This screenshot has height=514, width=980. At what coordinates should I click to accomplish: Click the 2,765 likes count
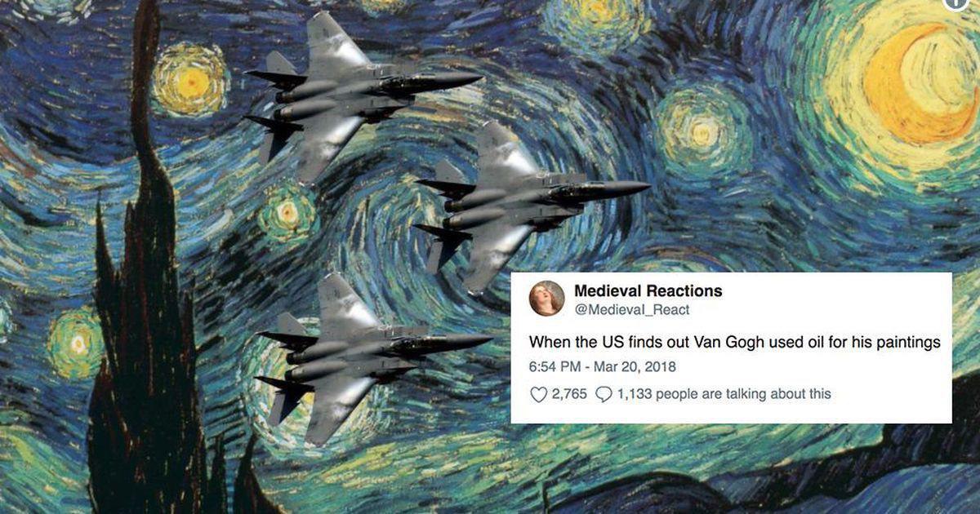coord(569,394)
